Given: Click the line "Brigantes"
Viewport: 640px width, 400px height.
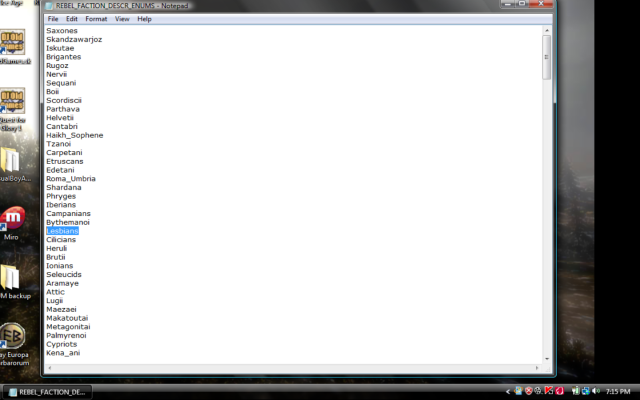Looking at the screenshot, I should (x=63, y=57).
